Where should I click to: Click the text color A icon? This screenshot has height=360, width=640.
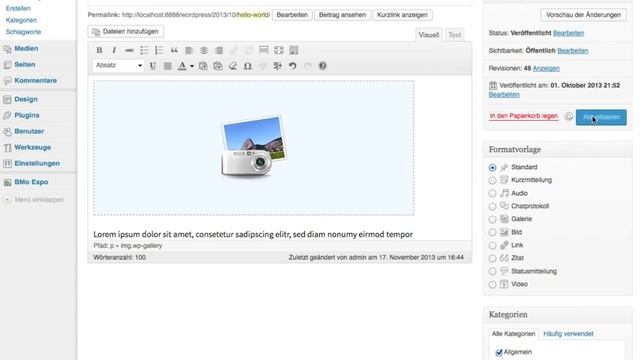(182, 66)
